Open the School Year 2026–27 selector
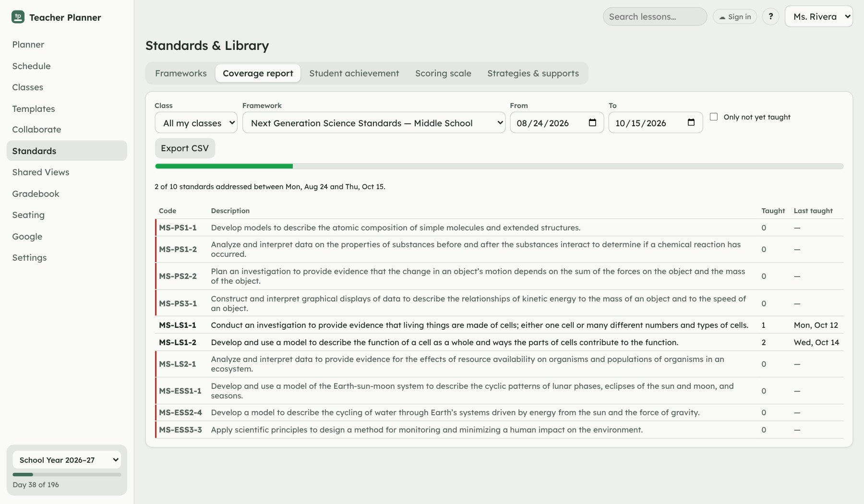This screenshot has height=504, width=864. click(x=67, y=460)
